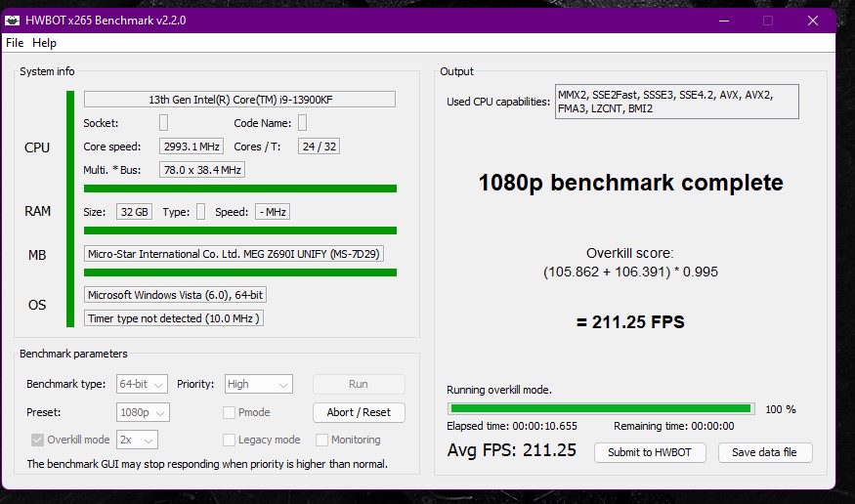
Task: Click the '1080p benchmark complete' heading
Action: click(630, 183)
